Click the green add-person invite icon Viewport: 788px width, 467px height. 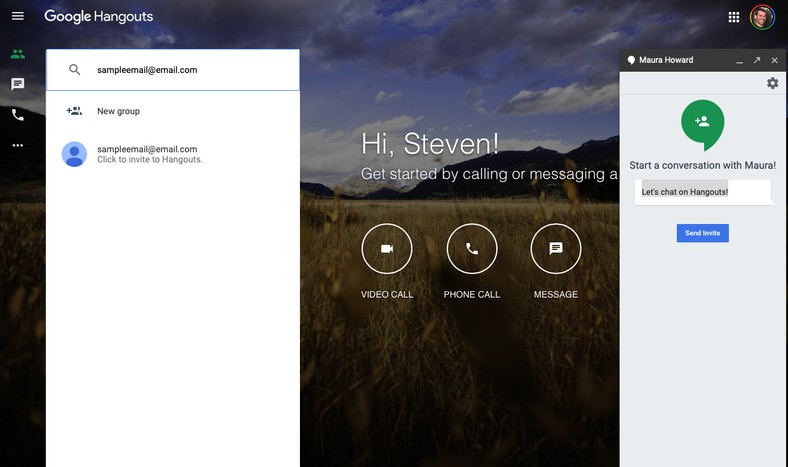click(702, 121)
